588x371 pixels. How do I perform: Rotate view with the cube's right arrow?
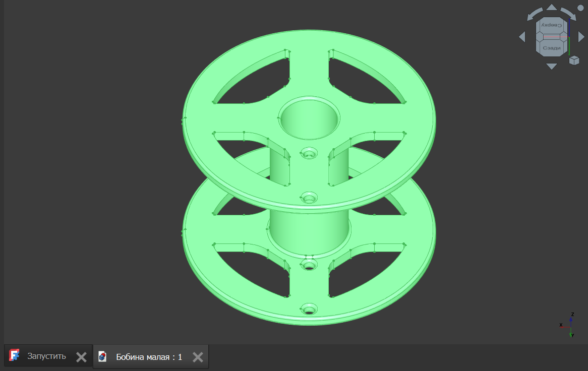[x=581, y=37]
